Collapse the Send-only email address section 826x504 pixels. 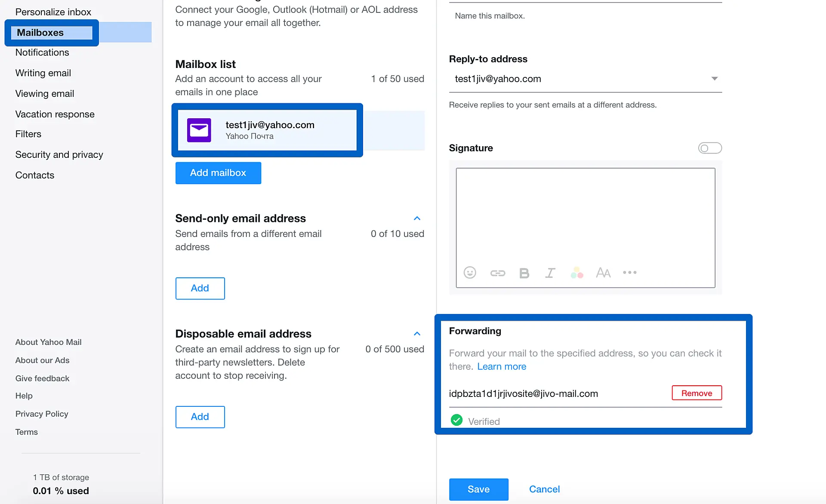pos(417,218)
